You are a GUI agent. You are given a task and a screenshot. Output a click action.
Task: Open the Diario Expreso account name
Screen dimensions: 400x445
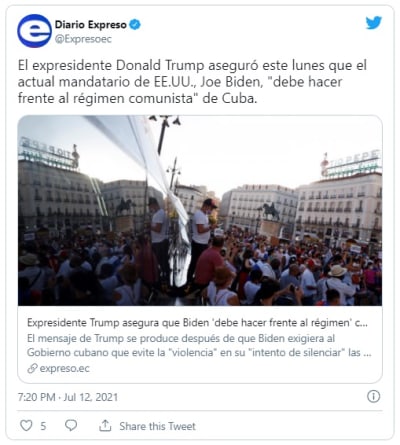tap(91, 25)
